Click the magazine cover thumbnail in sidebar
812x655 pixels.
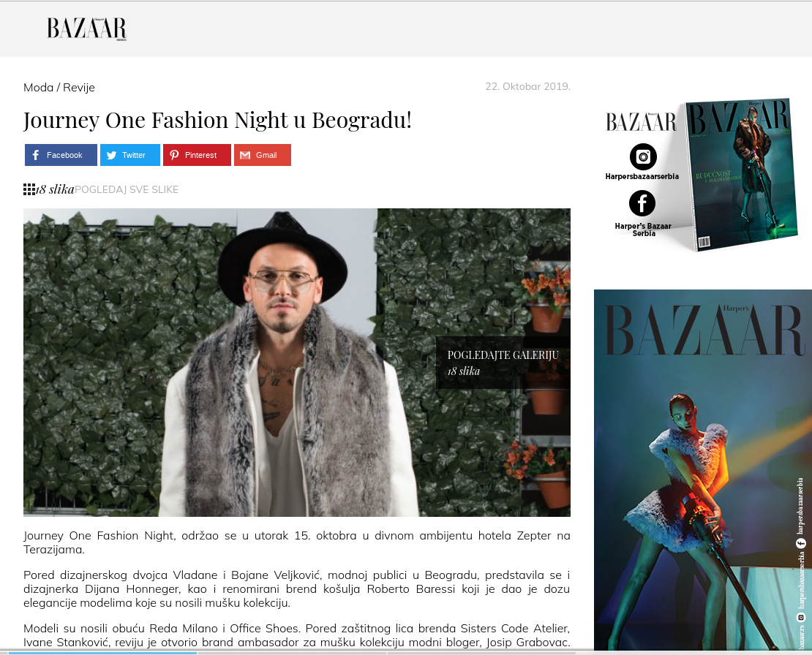[x=742, y=173]
